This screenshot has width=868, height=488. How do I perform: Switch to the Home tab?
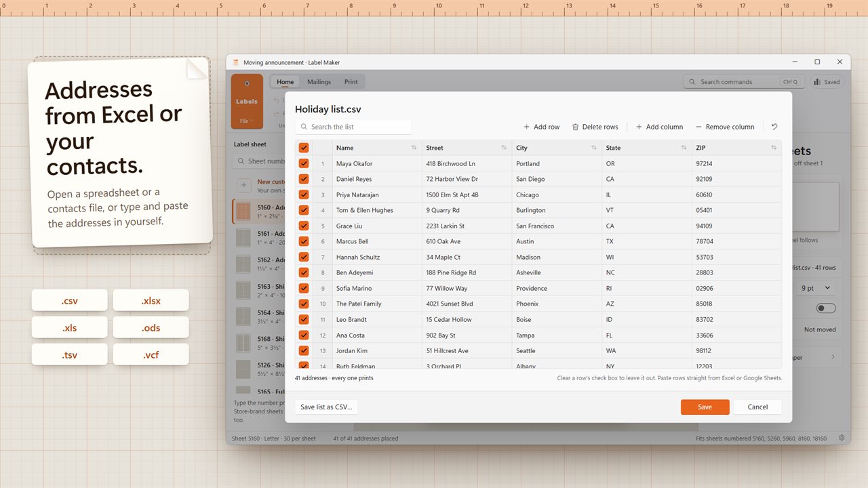coord(285,82)
